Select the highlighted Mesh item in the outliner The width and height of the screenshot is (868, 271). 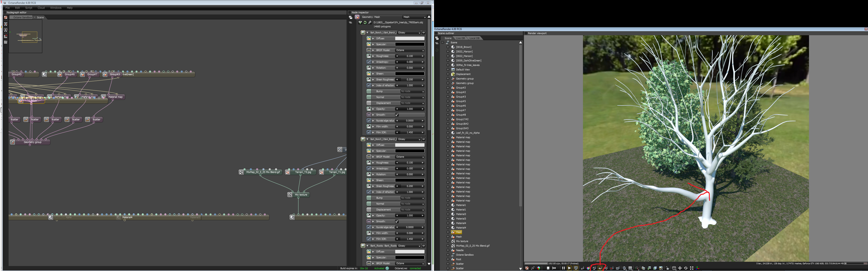pyautogui.click(x=459, y=232)
